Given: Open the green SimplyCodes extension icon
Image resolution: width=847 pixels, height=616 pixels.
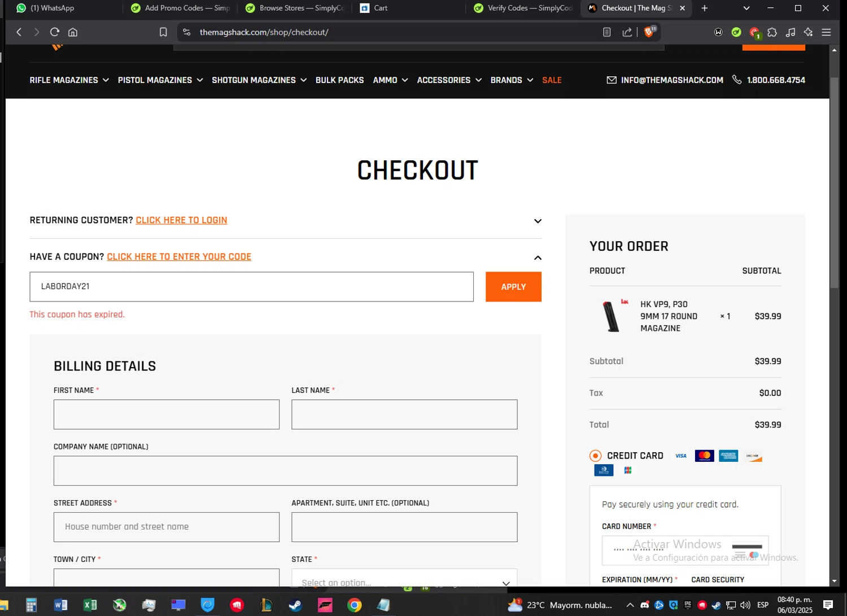Looking at the screenshot, I should 736,32.
